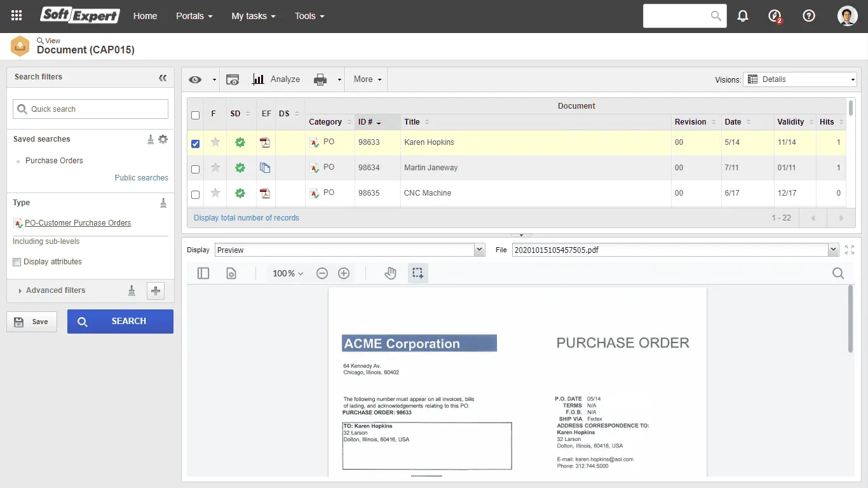The height and width of the screenshot is (488, 868).
Task: Uncheck the Karen Hopkins row checkbox
Action: tap(195, 144)
